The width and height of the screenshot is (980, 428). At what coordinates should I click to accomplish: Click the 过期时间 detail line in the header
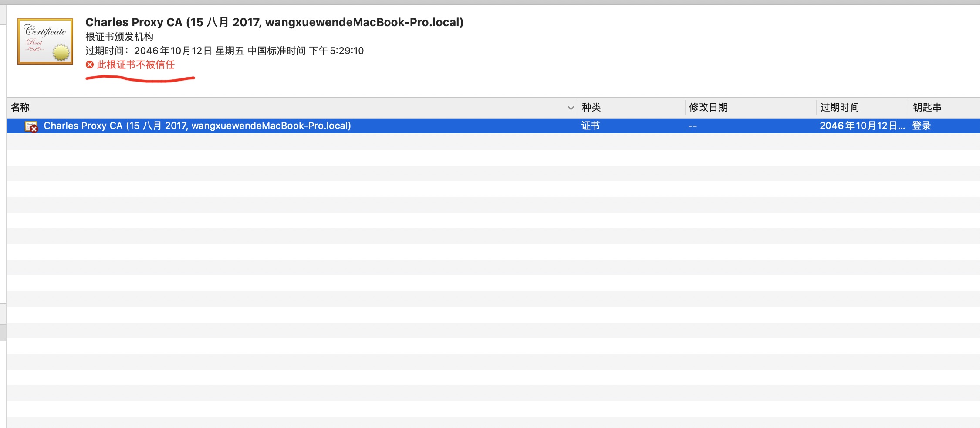coord(225,51)
